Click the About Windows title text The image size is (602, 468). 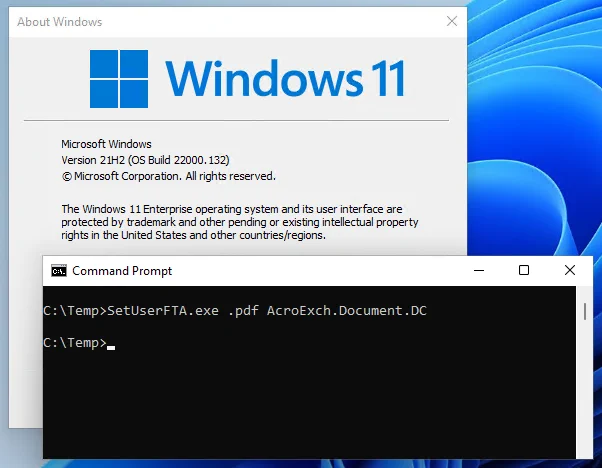click(x=60, y=22)
